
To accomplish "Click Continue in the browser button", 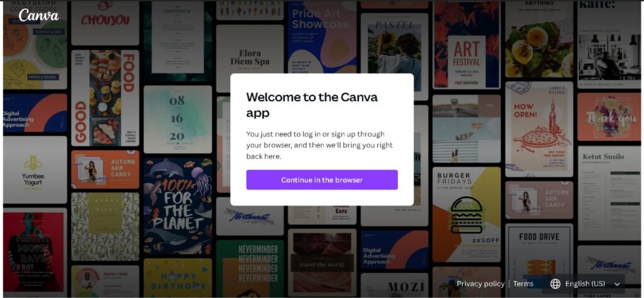I will click(321, 180).
